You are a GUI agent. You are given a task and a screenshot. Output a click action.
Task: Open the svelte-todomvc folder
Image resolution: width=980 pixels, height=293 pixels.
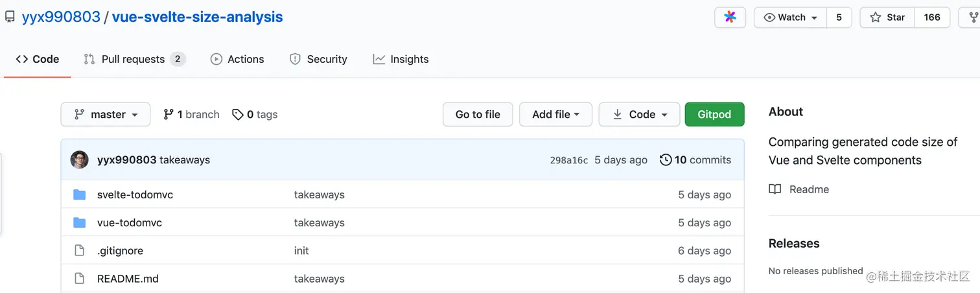click(x=135, y=194)
